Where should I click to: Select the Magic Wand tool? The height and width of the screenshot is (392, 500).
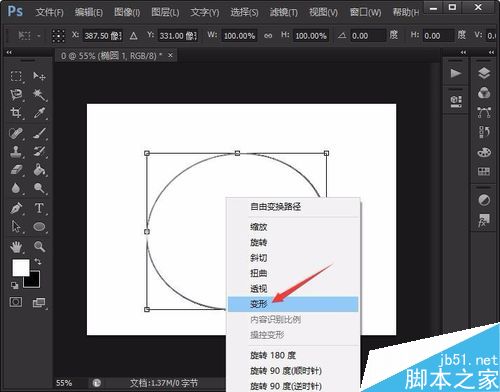coord(39,95)
